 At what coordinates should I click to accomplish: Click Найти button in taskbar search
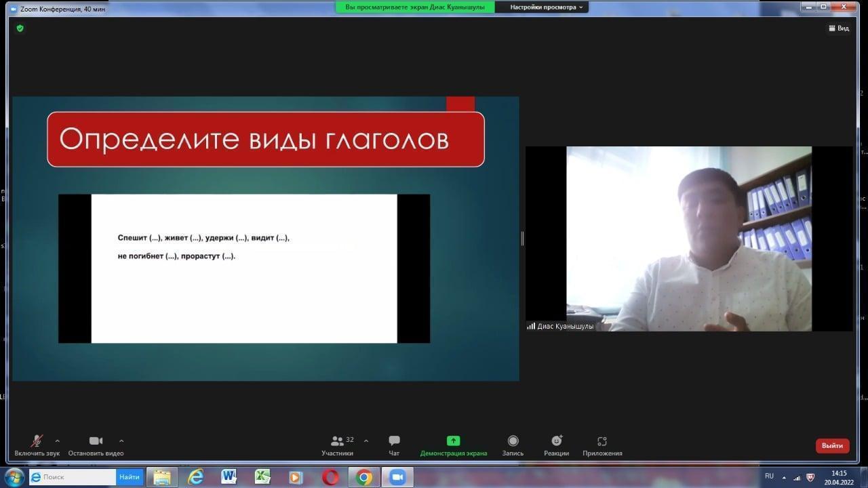130,477
